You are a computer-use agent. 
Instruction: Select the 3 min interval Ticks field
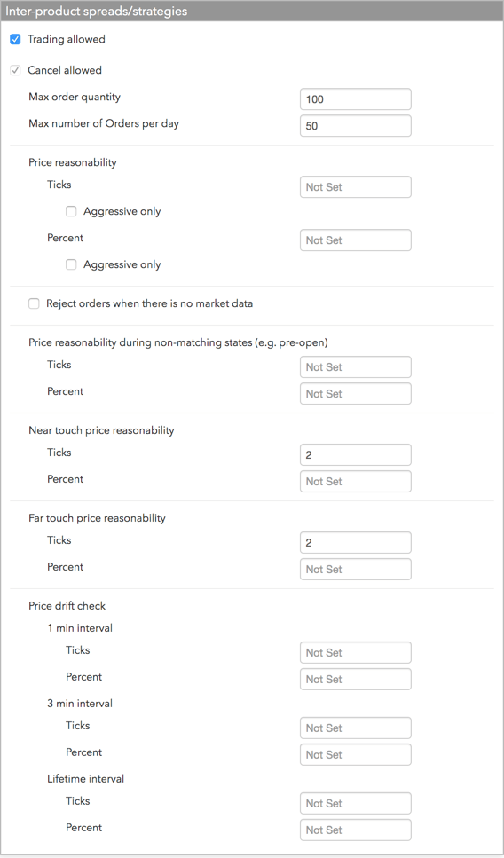pos(356,728)
